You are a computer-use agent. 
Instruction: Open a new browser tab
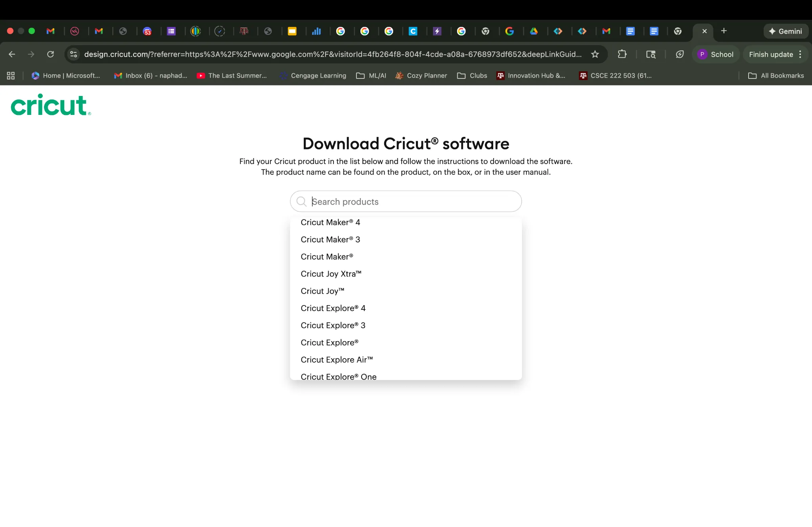[x=724, y=31]
